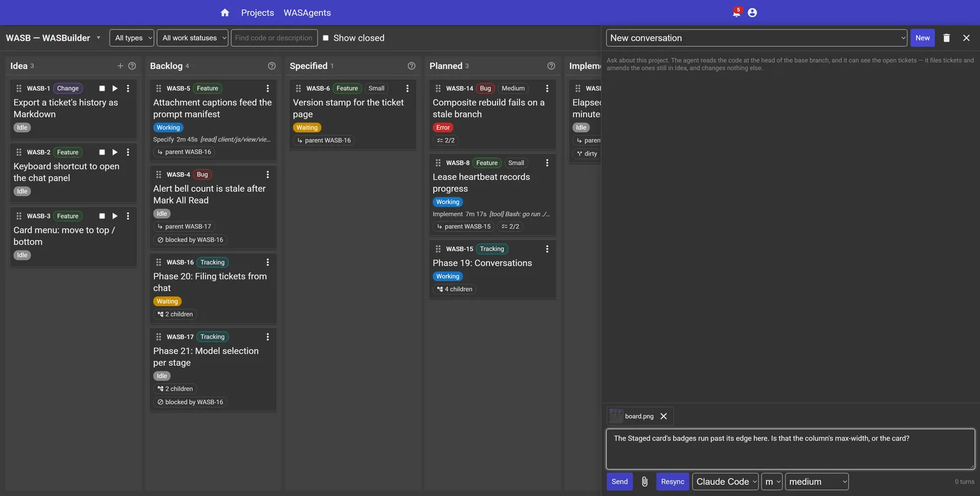Remove the board.png attachment
The image size is (980, 496).
point(663,416)
